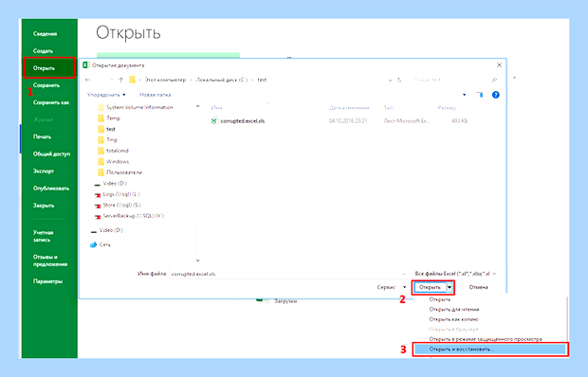
Task: Click the test breadcrumb segment
Action: click(x=262, y=80)
